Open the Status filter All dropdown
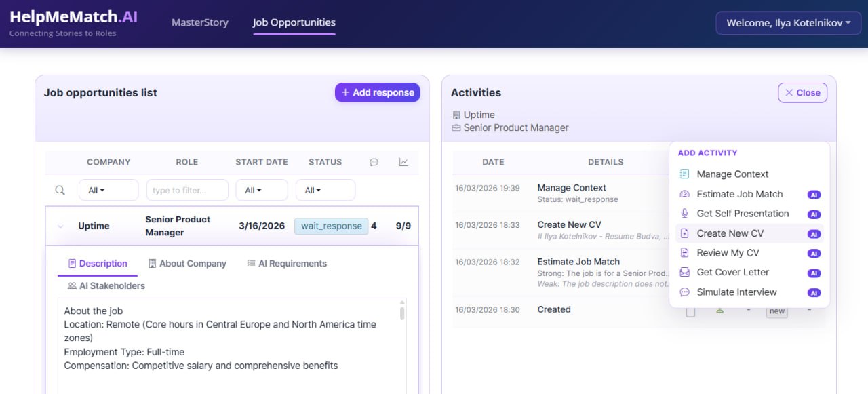The width and height of the screenshot is (868, 394). 325,191
